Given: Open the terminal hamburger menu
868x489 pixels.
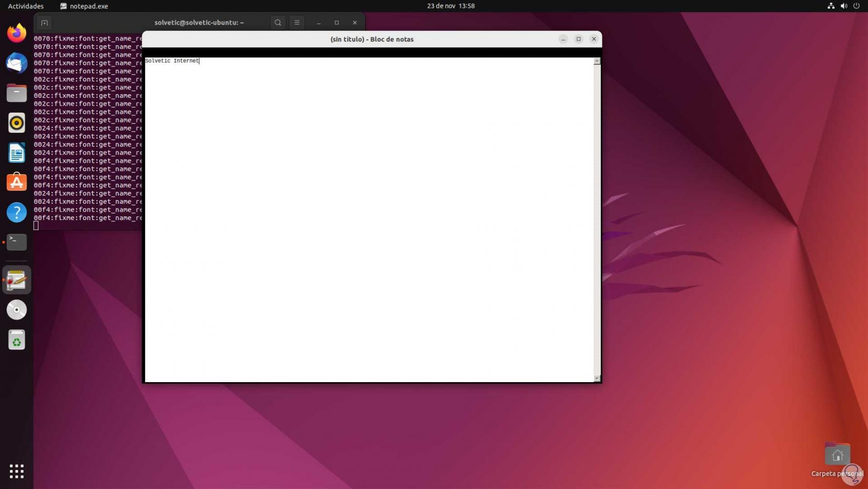Looking at the screenshot, I should click(297, 23).
